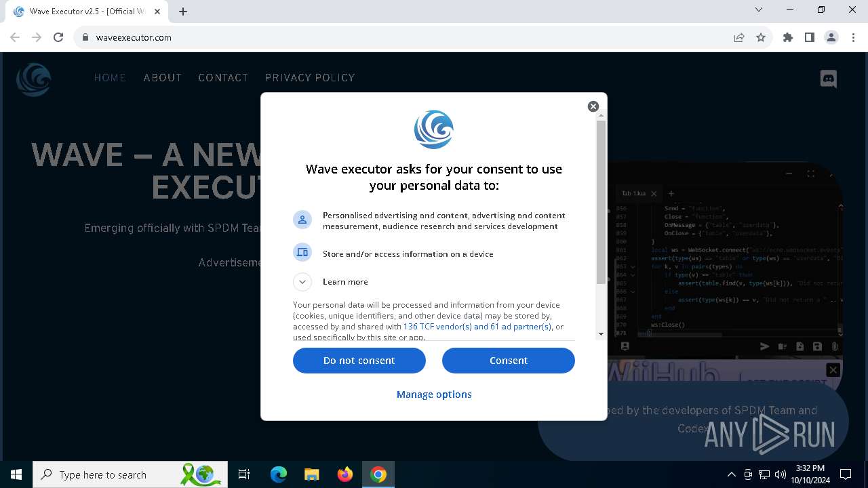This screenshot has width=868, height=488.
Task: Select the Wave Executor v2.5 tab
Action: [86, 12]
